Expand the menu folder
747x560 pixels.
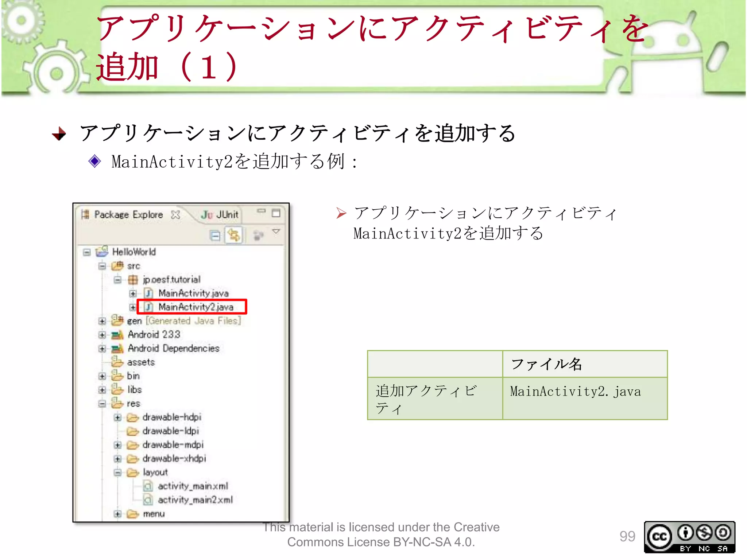click(x=117, y=514)
